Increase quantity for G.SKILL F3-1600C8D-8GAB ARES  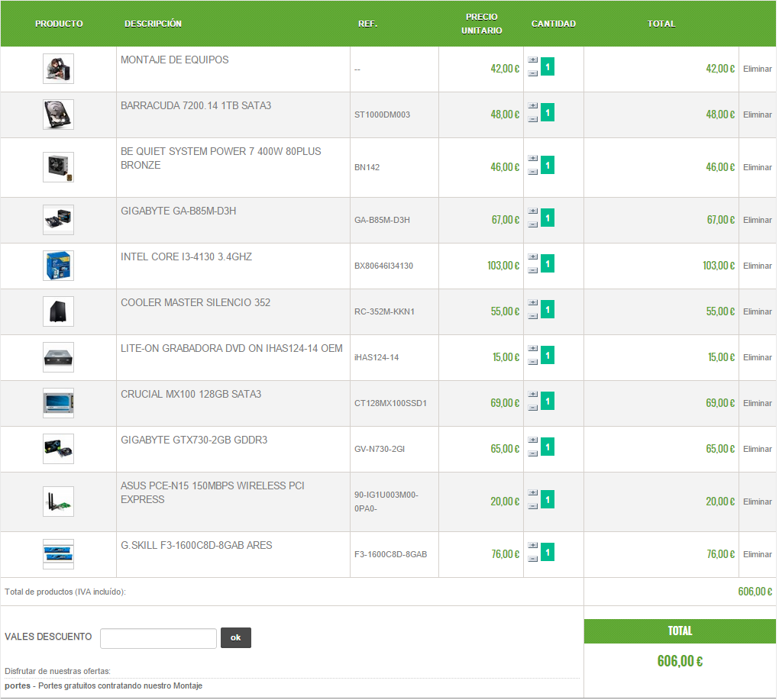[x=532, y=545]
